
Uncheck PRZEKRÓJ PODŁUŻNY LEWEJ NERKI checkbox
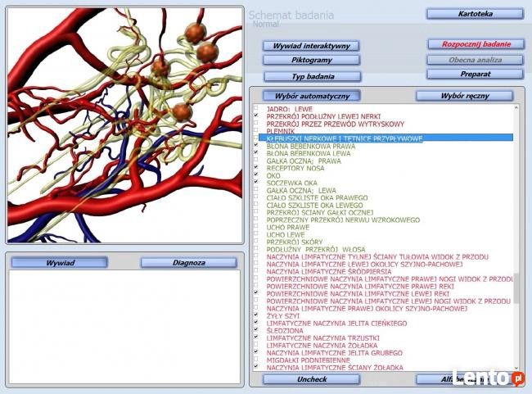pos(256,115)
